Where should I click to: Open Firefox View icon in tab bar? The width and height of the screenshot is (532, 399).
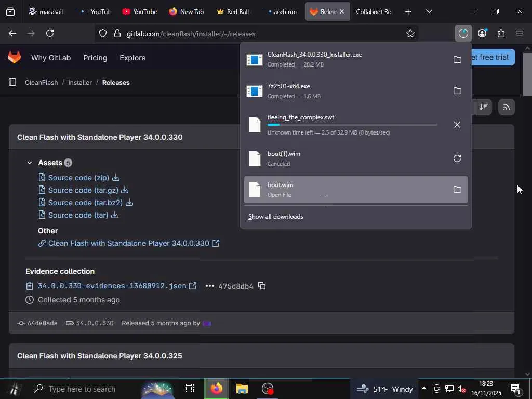tap(10, 11)
